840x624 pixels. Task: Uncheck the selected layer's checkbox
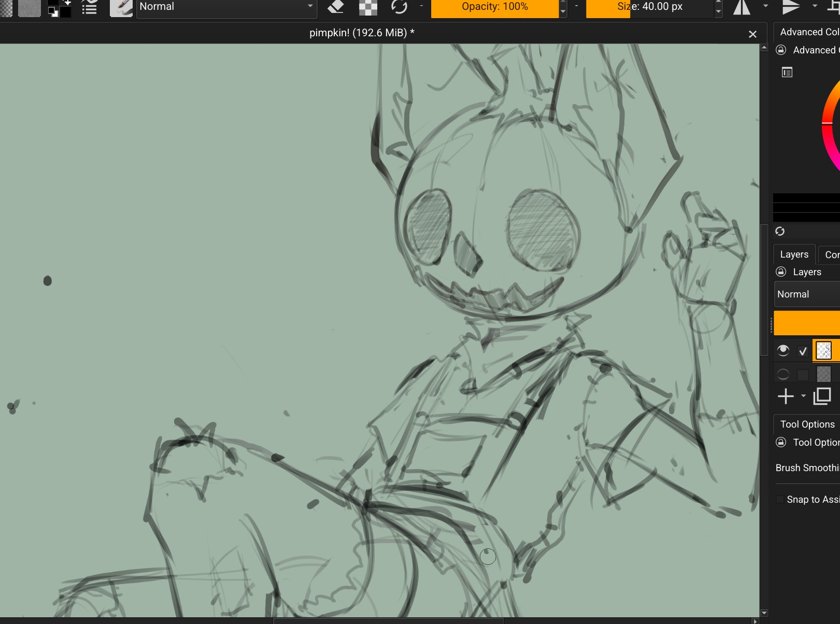click(x=803, y=351)
